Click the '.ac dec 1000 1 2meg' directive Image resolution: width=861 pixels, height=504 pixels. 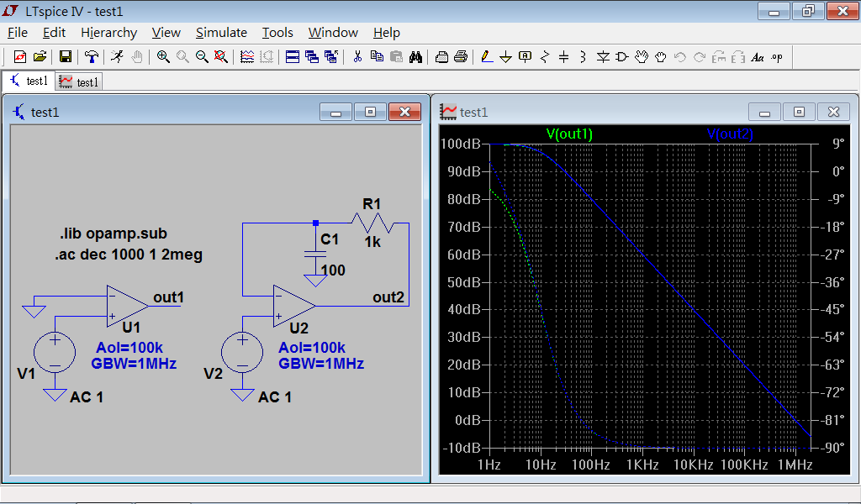coord(129,255)
